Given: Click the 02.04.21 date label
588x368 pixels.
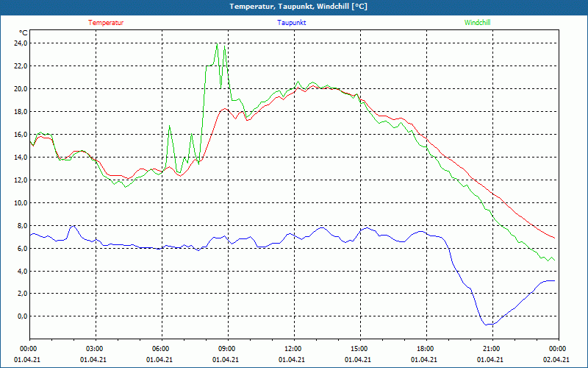Looking at the screenshot, I should point(556,359).
